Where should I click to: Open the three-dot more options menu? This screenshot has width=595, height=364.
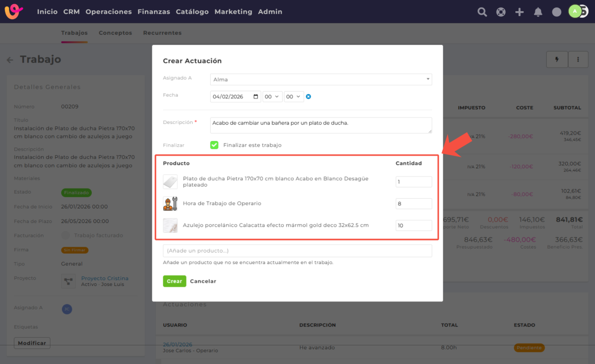coord(578,59)
